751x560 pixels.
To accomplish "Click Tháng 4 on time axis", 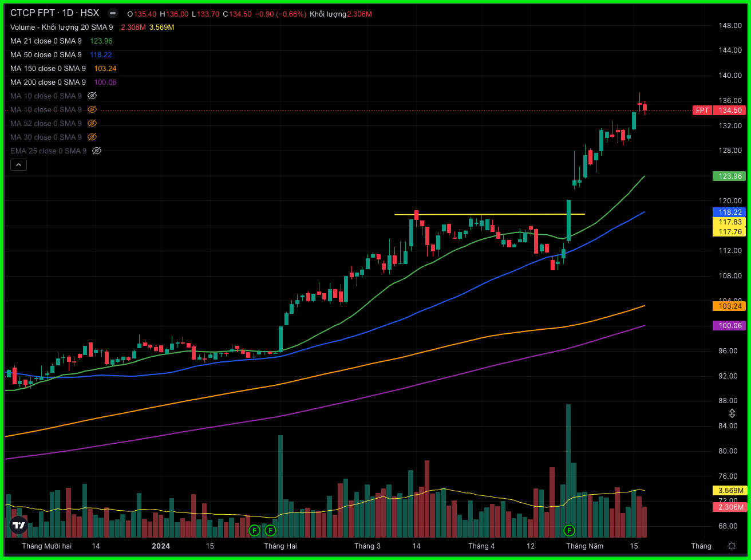I will click(x=481, y=546).
